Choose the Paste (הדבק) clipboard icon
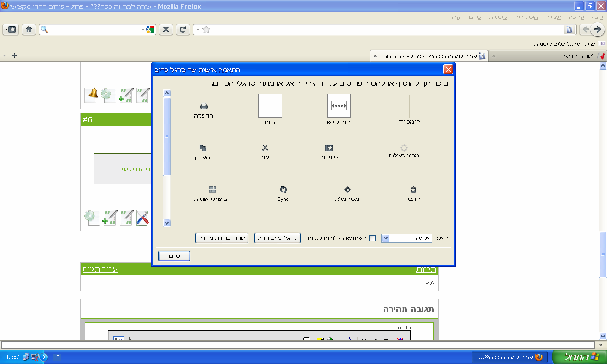The image size is (607, 364). [x=414, y=189]
